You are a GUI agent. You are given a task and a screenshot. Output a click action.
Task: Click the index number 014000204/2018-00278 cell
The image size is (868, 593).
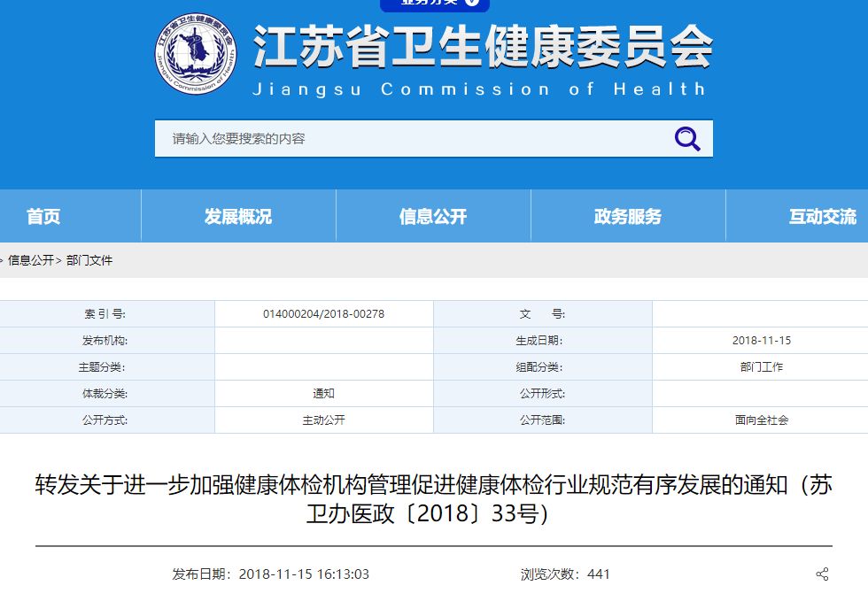click(x=323, y=314)
